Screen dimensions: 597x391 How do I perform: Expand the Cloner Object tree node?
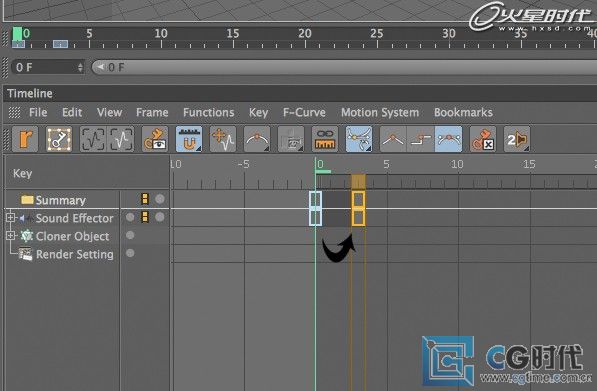pos(11,236)
